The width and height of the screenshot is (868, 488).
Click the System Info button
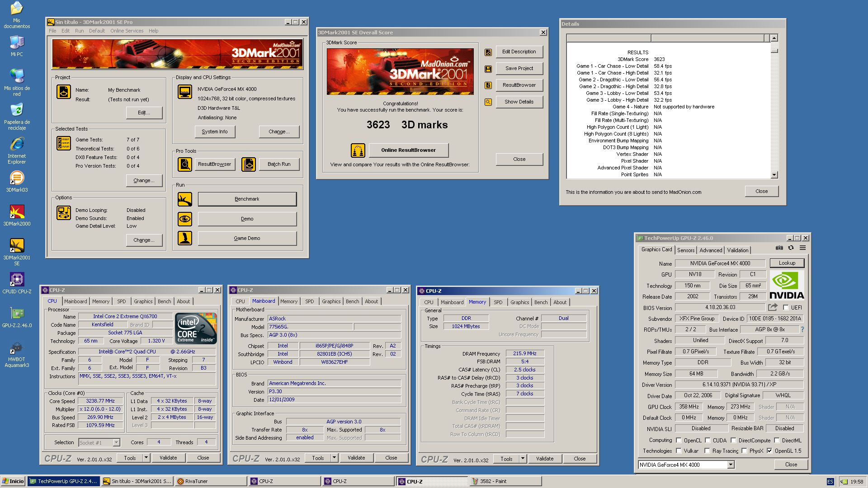(x=215, y=132)
